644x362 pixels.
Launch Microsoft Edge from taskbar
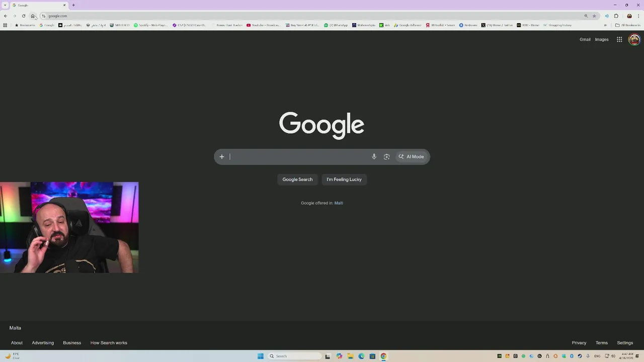(361, 356)
